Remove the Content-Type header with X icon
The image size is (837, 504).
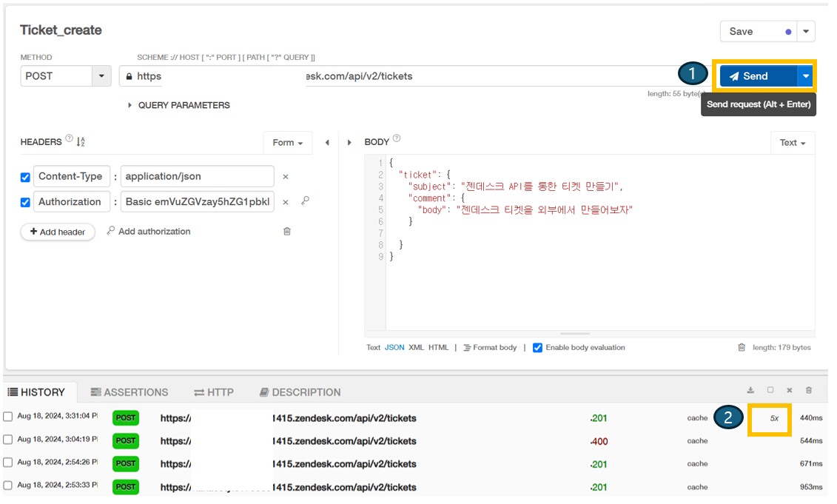pos(286,177)
